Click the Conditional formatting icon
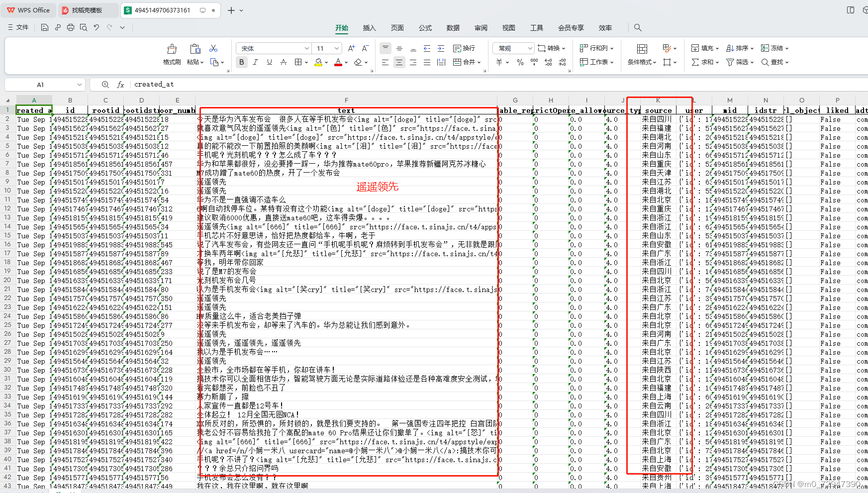 [x=642, y=49]
